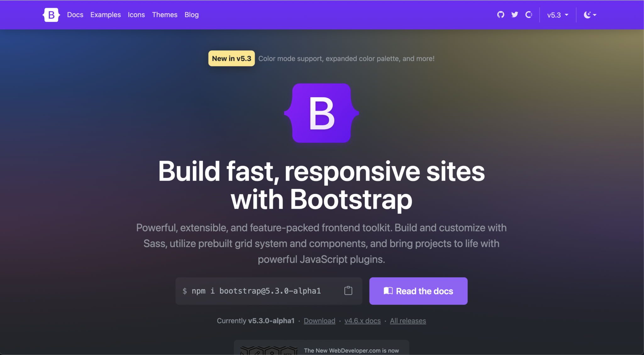Viewport: 644px width, 355px height.
Task: Open the Docs menu item
Action: pos(75,14)
